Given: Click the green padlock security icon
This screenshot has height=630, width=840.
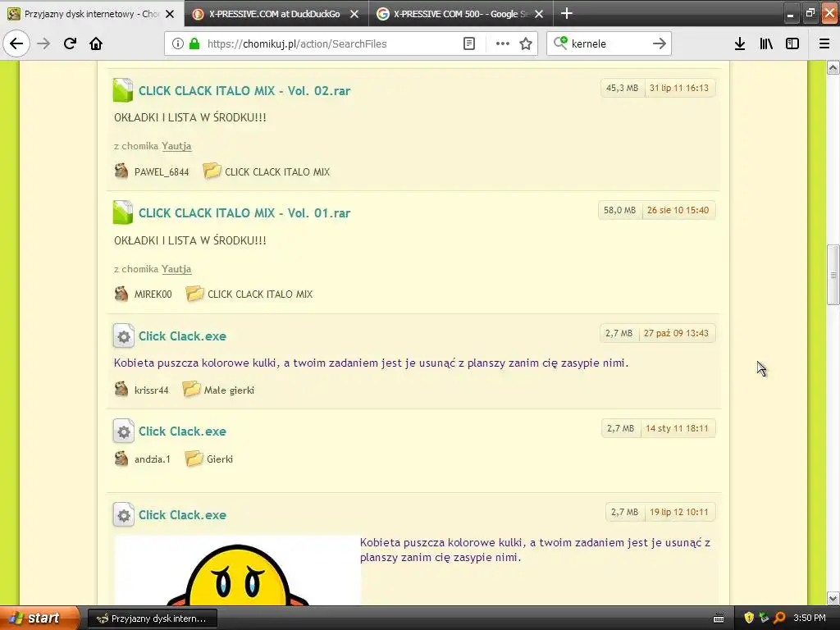Looking at the screenshot, I should (x=194, y=43).
